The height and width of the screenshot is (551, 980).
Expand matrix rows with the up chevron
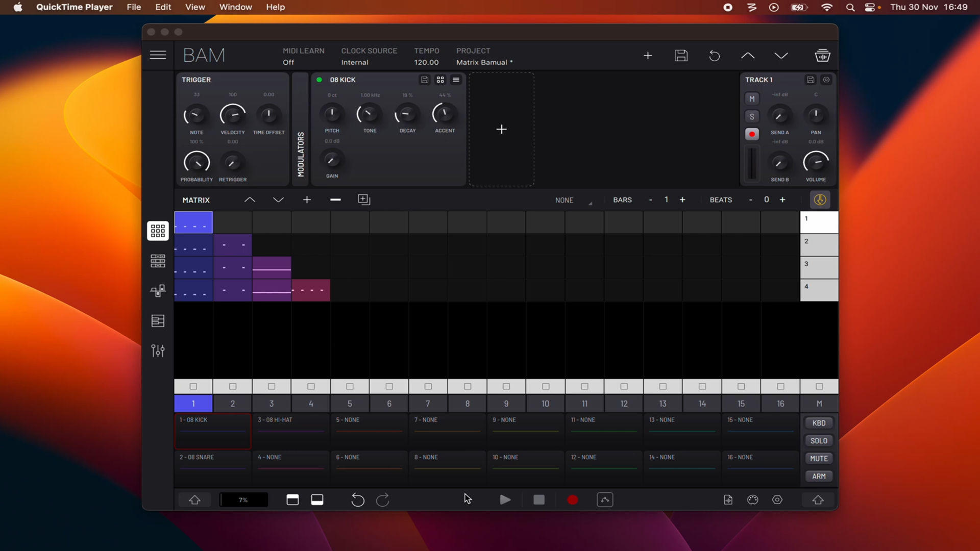pos(250,199)
